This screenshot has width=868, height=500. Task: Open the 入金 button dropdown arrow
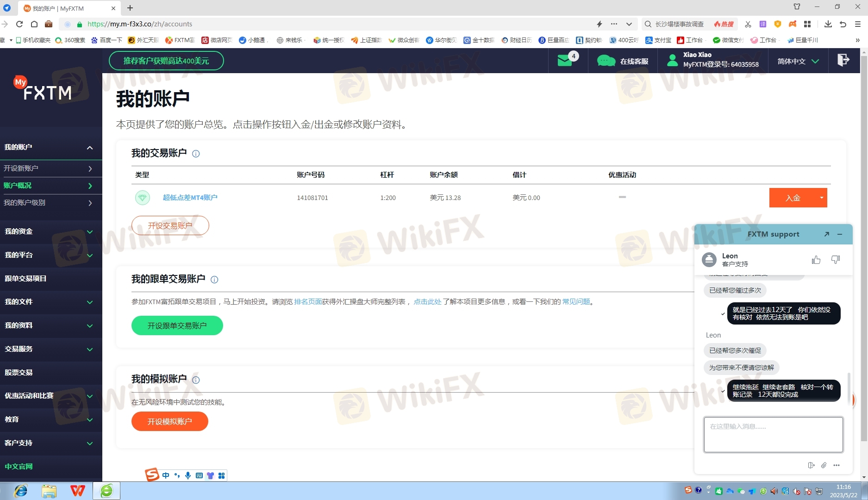click(822, 198)
